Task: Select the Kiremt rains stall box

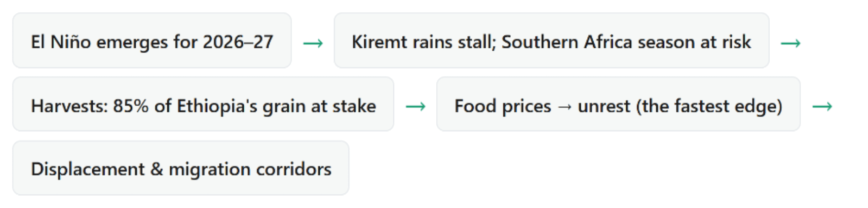Action: (552, 40)
